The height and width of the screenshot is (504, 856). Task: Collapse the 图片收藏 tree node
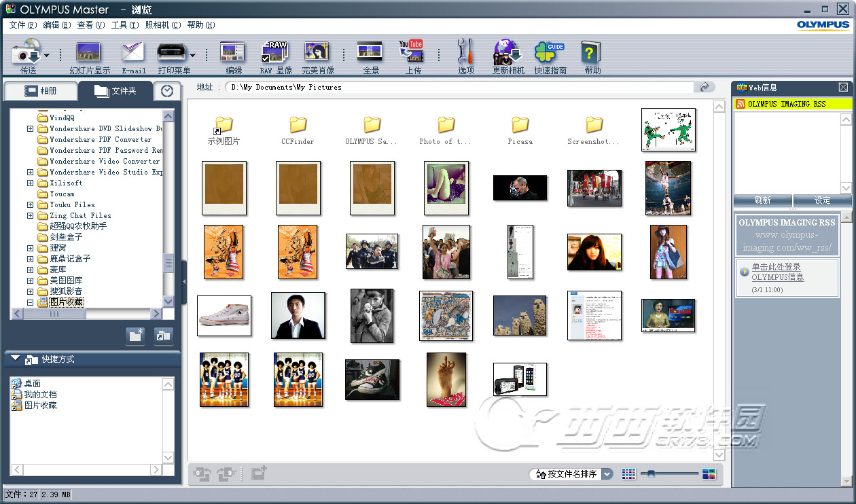coord(30,302)
